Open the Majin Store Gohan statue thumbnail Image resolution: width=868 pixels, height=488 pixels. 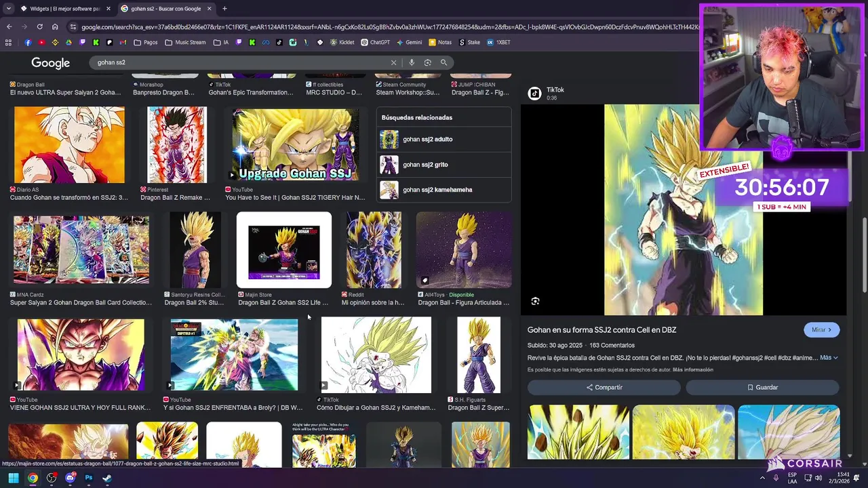click(284, 250)
